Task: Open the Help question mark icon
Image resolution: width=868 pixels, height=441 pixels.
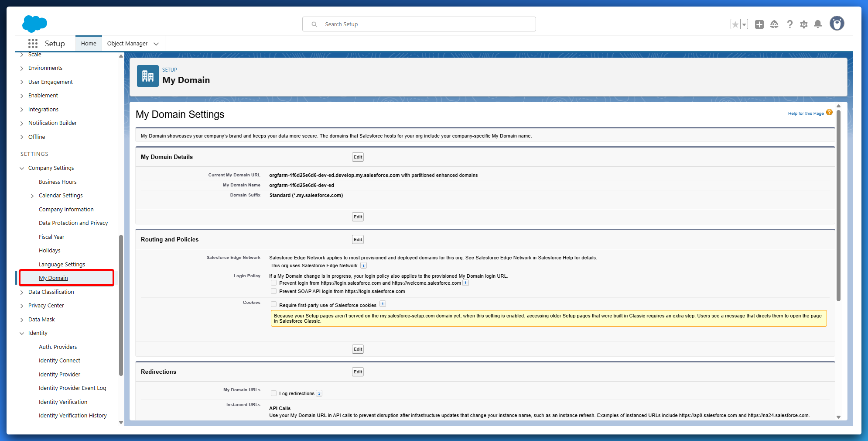Action: (789, 24)
